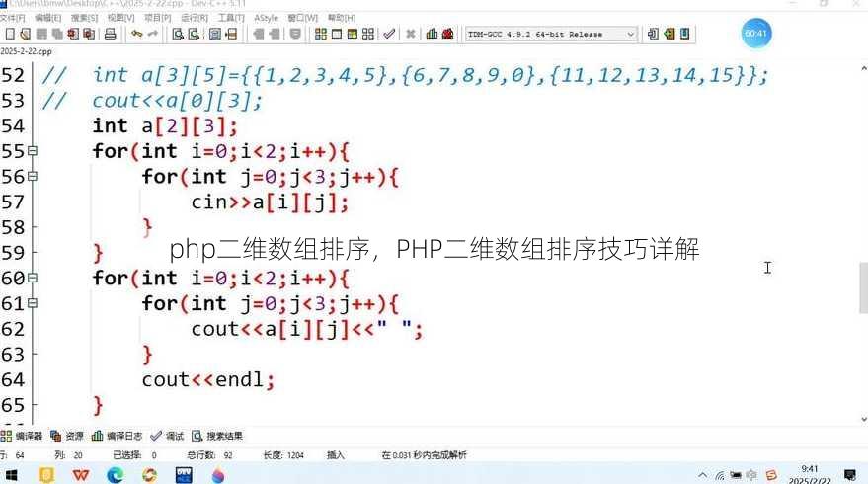
Task: Click the editor scroll-down arrow
Action: click(864, 419)
